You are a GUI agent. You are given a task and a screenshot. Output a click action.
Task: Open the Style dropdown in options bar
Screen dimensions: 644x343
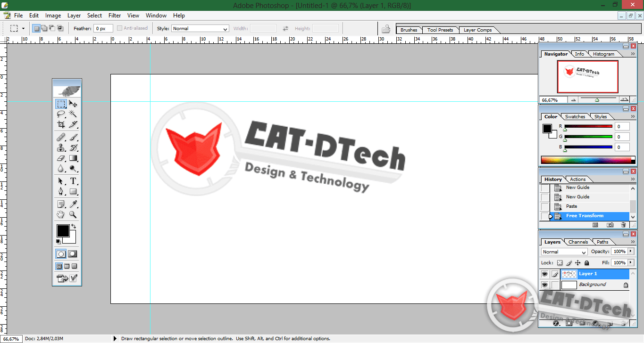point(200,28)
